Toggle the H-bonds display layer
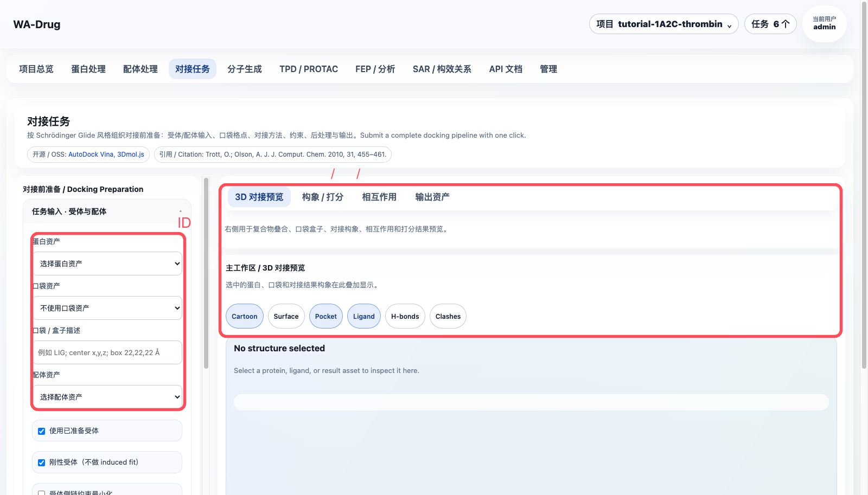This screenshot has width=868, height=495. 405,316
